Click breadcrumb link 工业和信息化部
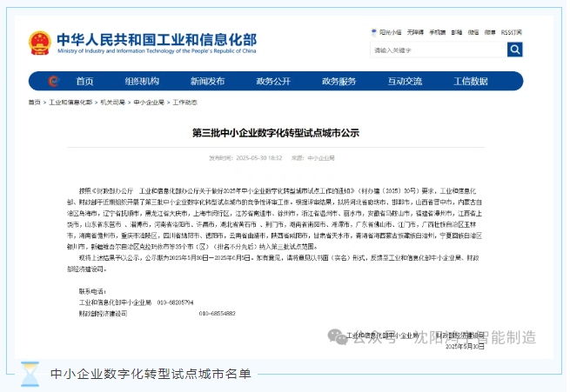 [x=70, y=103]
